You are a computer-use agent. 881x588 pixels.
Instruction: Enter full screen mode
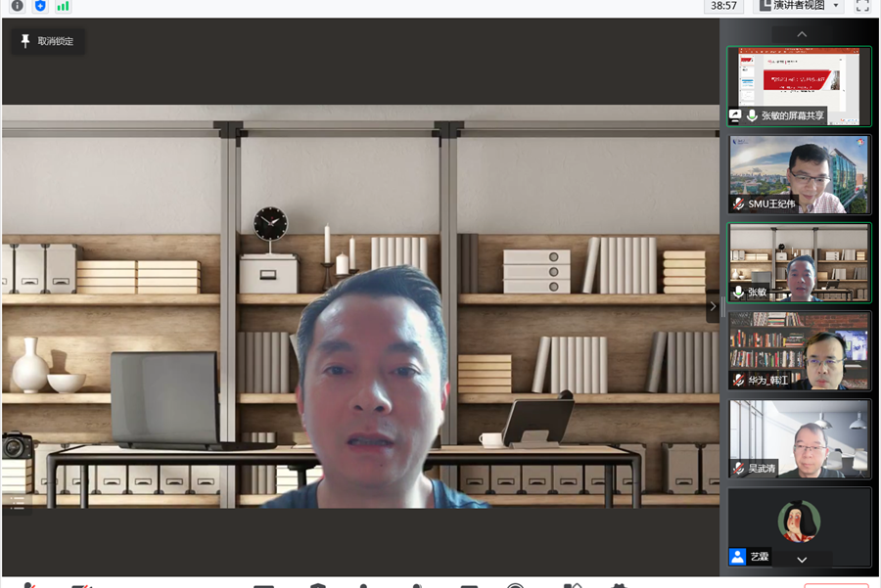click(x=862, y=6)
